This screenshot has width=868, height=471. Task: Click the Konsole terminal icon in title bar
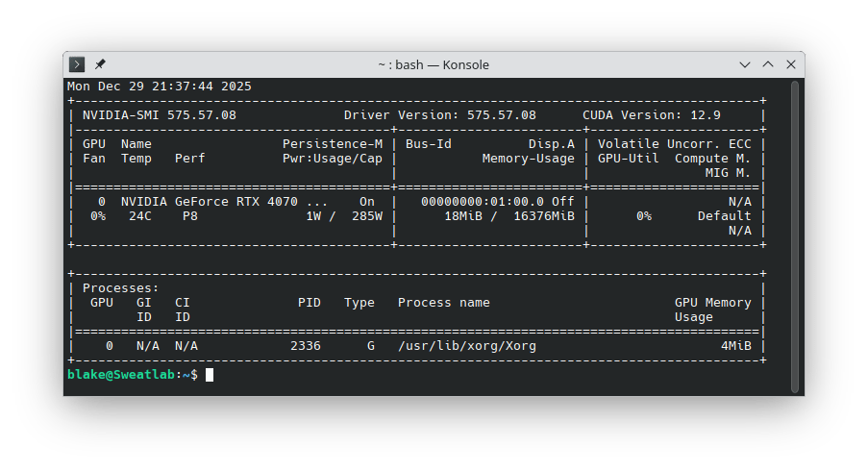(77, 64)
